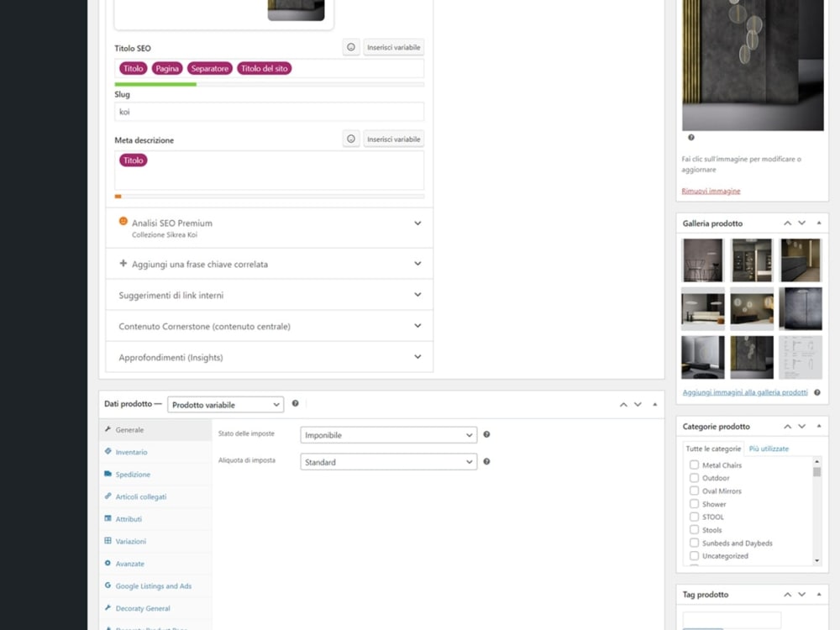Toggle Categorie prodotto panel collapse triangle
Screen dimensions: 840x630
[818, 427]
